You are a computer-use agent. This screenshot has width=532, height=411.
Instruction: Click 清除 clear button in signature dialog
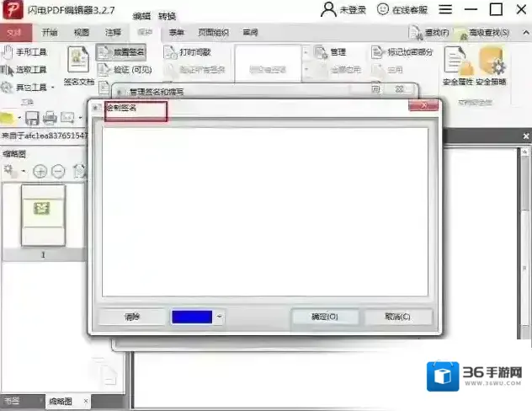point(131,317)
